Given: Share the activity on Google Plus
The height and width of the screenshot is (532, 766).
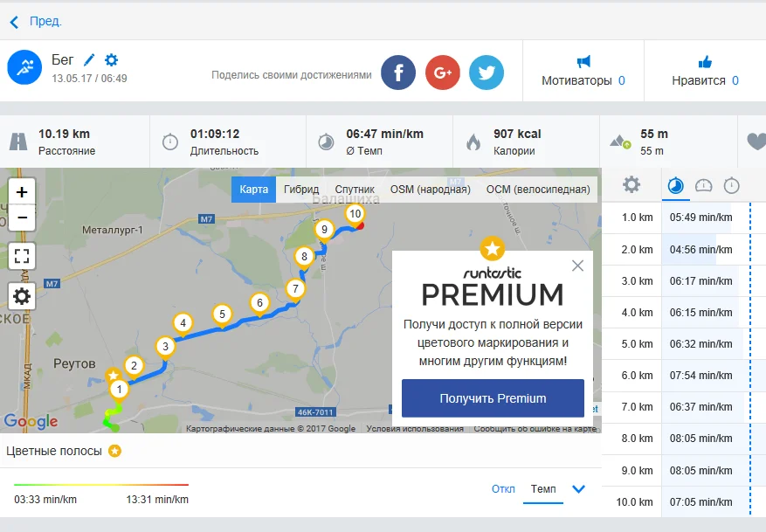Looking at the screenshot, I should 443,73.
